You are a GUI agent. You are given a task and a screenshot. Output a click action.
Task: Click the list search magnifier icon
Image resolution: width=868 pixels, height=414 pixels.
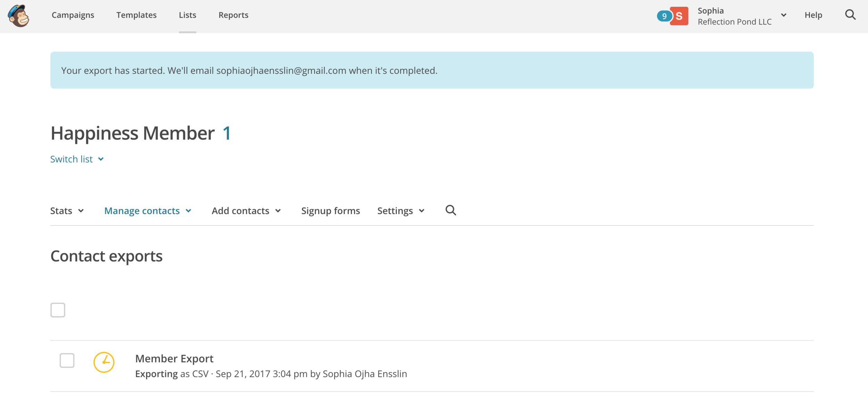pos(451,210)
